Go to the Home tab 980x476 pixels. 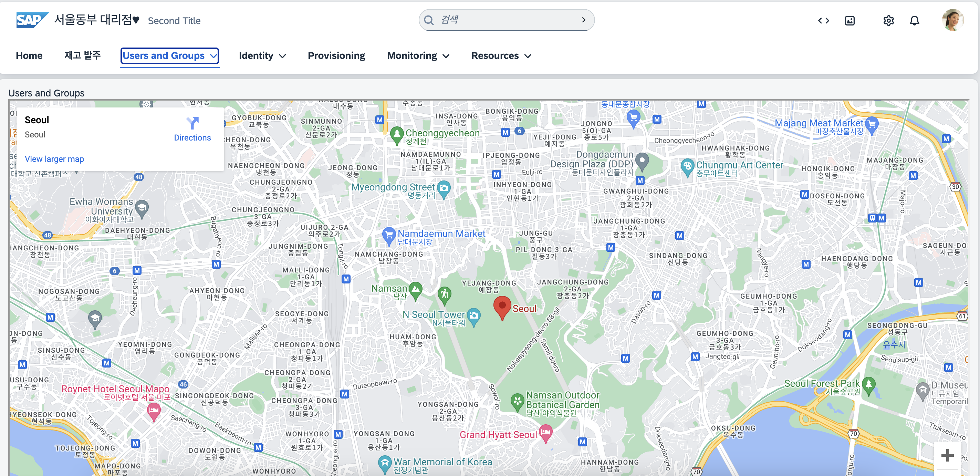click(29, 55)
